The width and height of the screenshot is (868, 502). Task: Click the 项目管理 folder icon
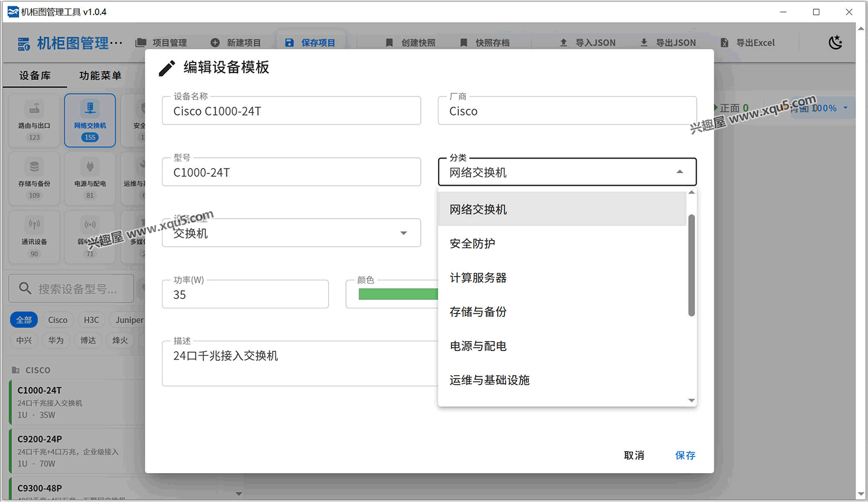click(x=141, y=43)
